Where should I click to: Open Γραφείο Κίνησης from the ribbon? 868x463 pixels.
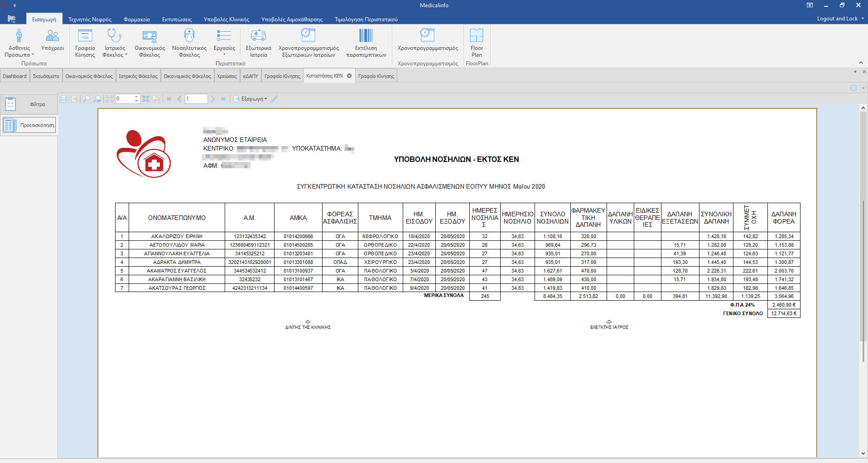pyautogui.click(x=85, y=43)
